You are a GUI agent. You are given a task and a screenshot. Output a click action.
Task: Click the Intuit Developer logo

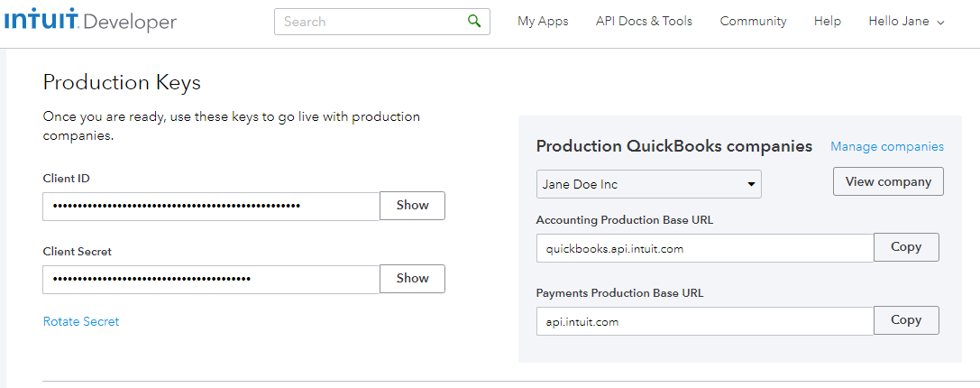(x=91, y=22)
